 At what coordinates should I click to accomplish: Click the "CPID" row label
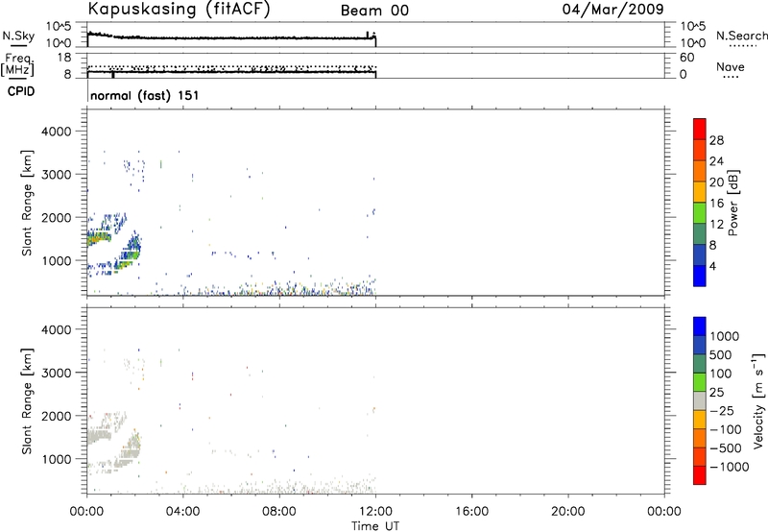[21, 91]
